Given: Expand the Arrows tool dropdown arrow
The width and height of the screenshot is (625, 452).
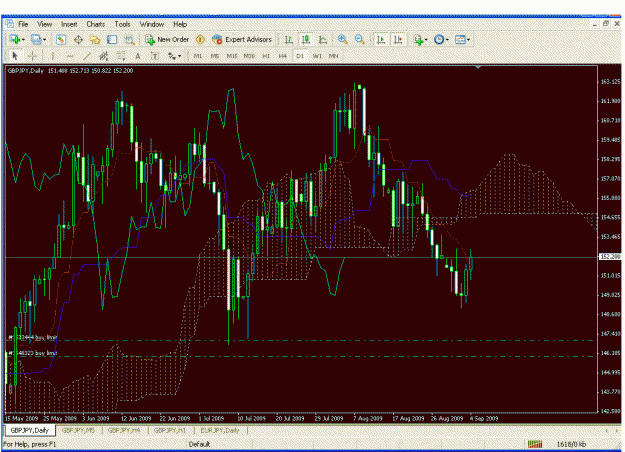Looking at the screenshot, I should coord(180,56).
